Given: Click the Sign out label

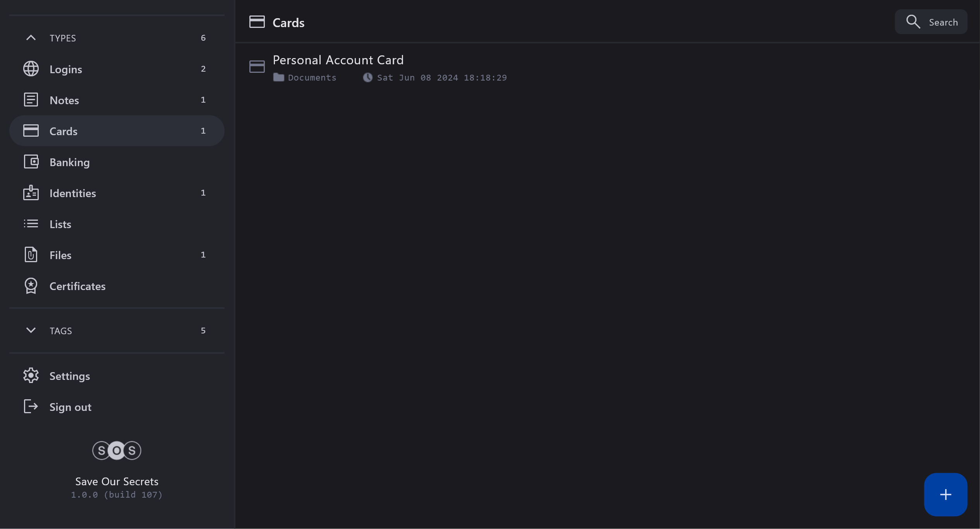Looking at the screenshot, I should coord(70,407).
